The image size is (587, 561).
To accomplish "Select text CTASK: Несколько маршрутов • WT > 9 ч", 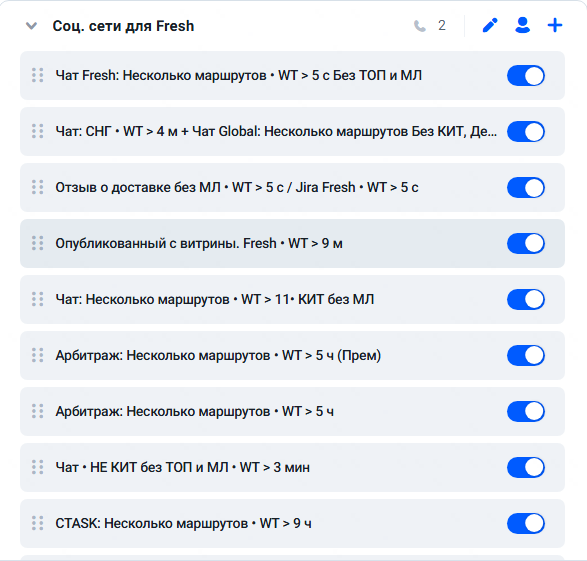I will [x=183, y=523].
